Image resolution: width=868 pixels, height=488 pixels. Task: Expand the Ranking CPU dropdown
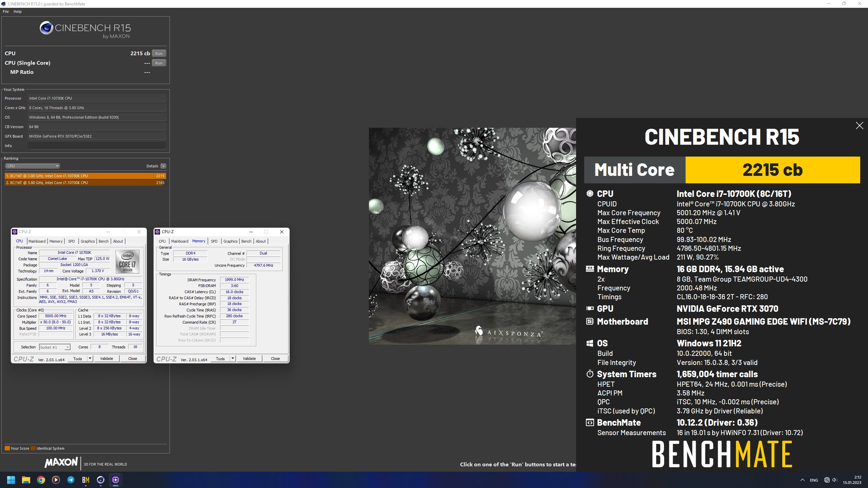[33, 166]
